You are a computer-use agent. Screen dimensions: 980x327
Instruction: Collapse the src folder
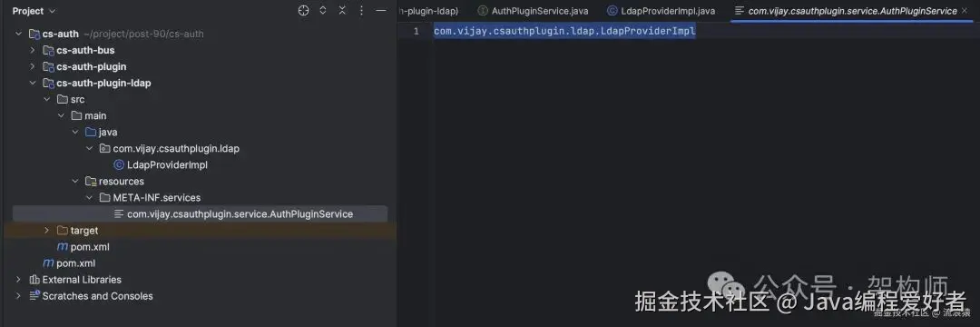(46, 99)
